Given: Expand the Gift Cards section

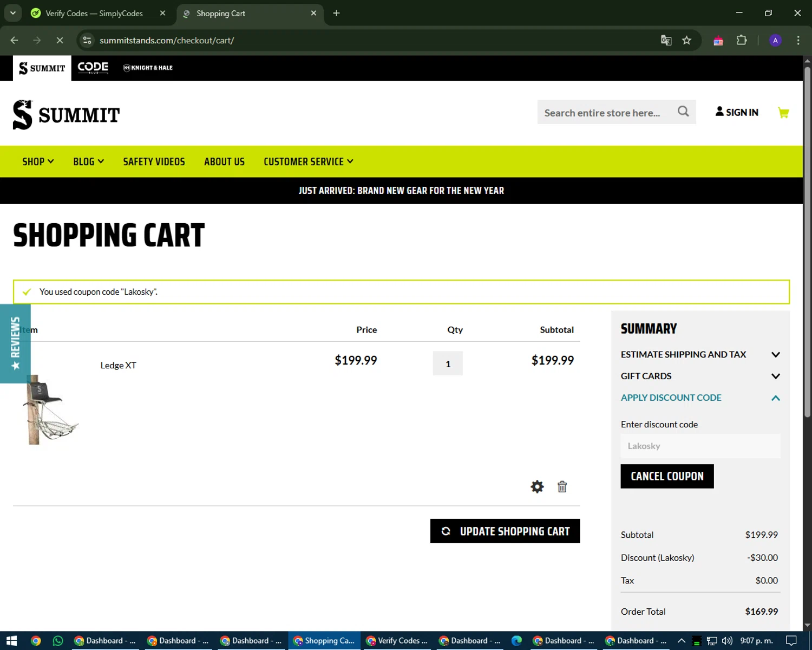Looking at the screenshot, I should click(x=700, y=376).
